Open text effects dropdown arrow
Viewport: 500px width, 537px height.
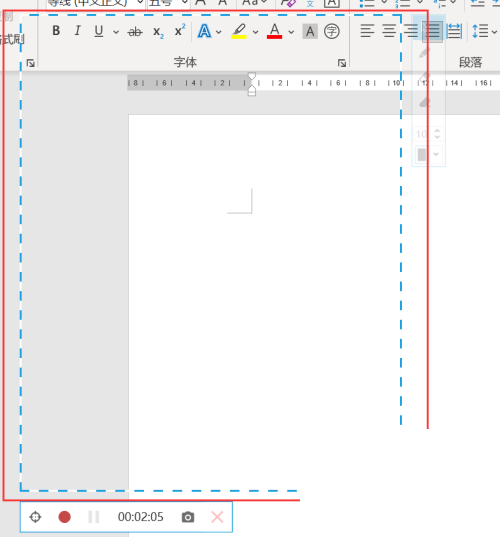tap(219, 32)
